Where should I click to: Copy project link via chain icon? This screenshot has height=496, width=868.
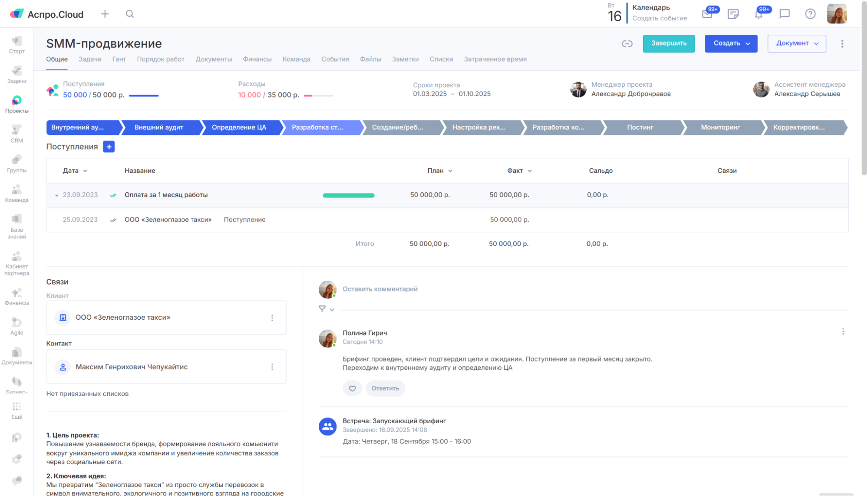[627, 43]
